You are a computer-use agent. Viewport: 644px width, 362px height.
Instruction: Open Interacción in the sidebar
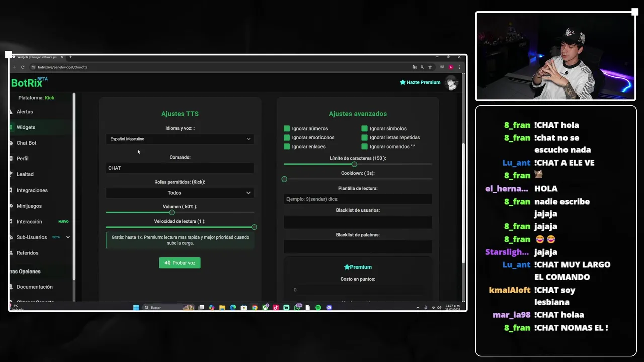[29, 221]
